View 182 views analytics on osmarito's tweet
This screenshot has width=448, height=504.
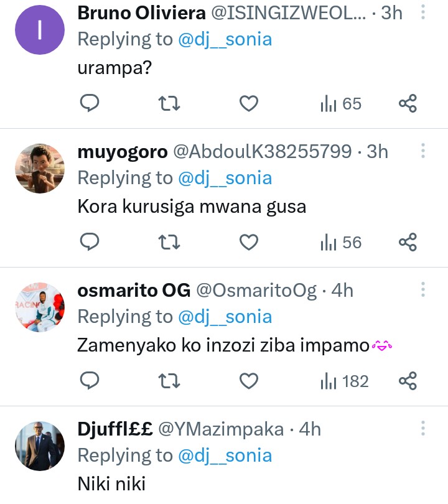[x=345, y=380]
